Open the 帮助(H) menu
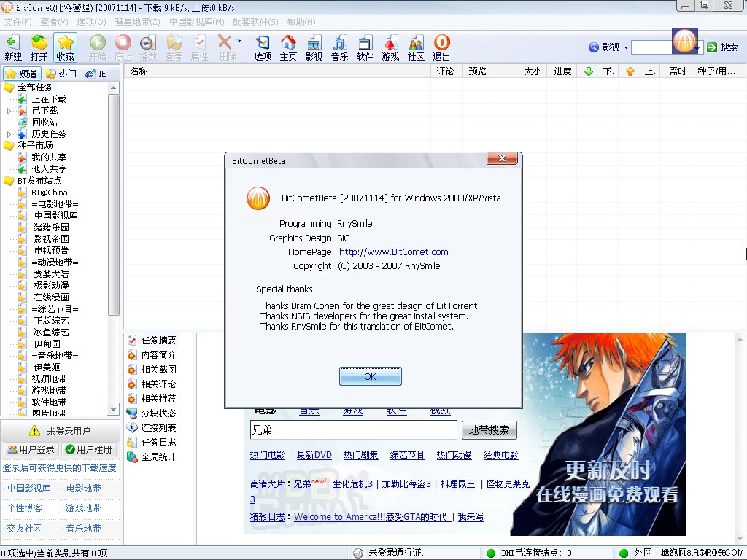Screen dimensions: 747x560 pos(301,22)
